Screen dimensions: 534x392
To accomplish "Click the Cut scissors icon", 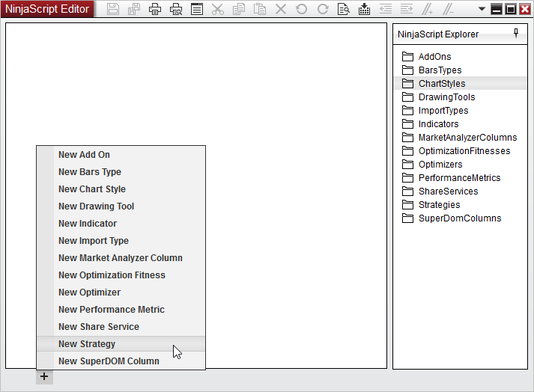I will click(218, 10).
